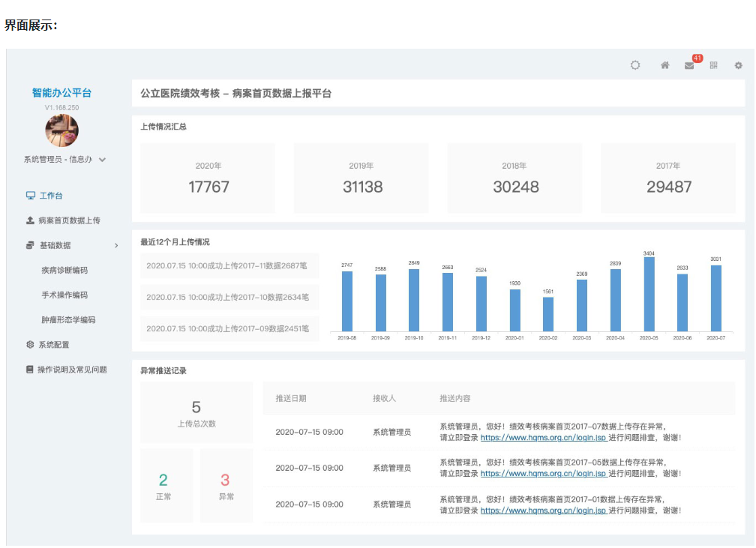Click the QR code icon
This screenshot has height=548, width=756.
coord(714,65)
